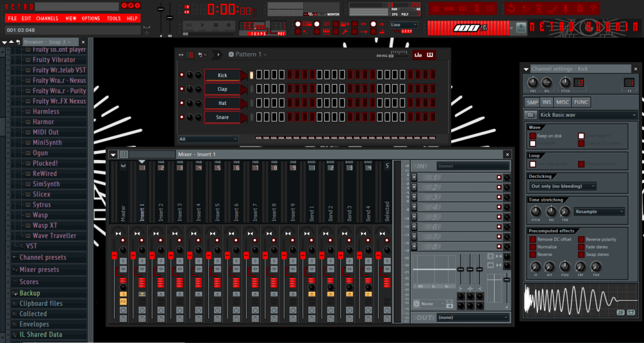Show the mixer via the top toolbar icon

tap(490, 8)
